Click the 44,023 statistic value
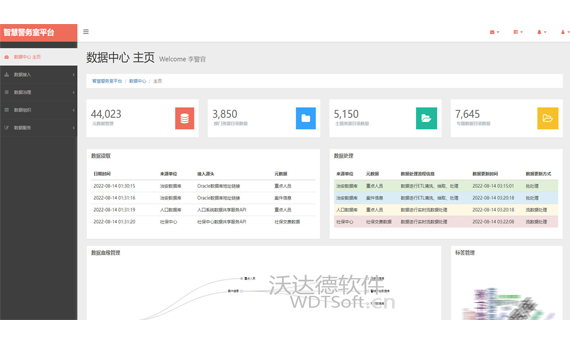 [x=106, y=114]
